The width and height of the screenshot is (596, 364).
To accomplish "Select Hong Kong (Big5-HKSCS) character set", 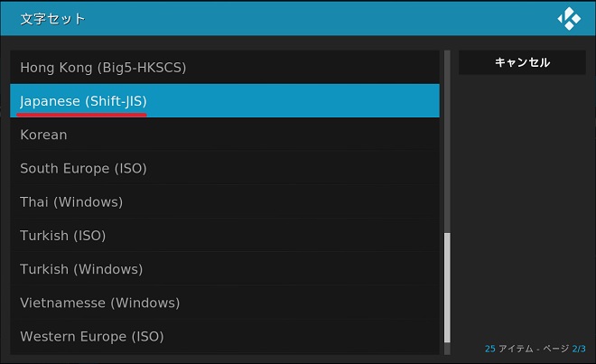I will tap(103, 67).
